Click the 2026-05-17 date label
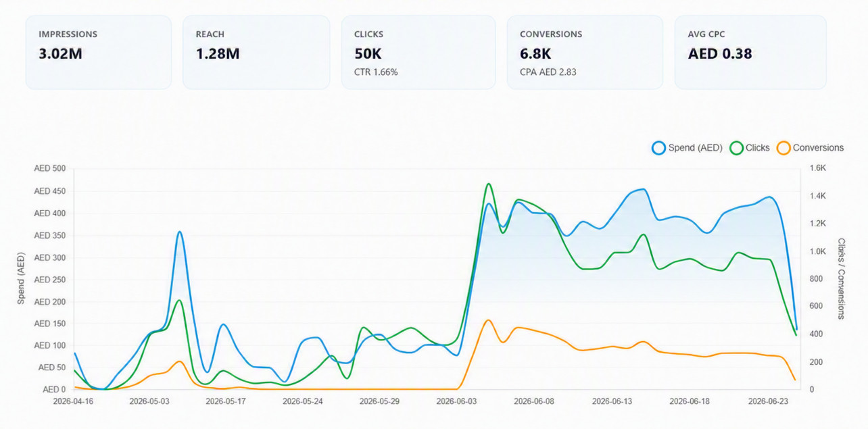 (227, 401)
